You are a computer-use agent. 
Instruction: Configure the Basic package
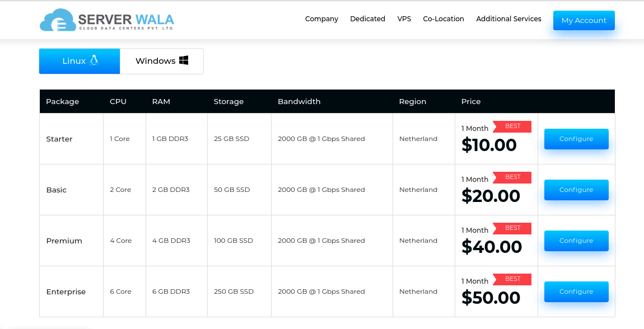click(576, 190)
